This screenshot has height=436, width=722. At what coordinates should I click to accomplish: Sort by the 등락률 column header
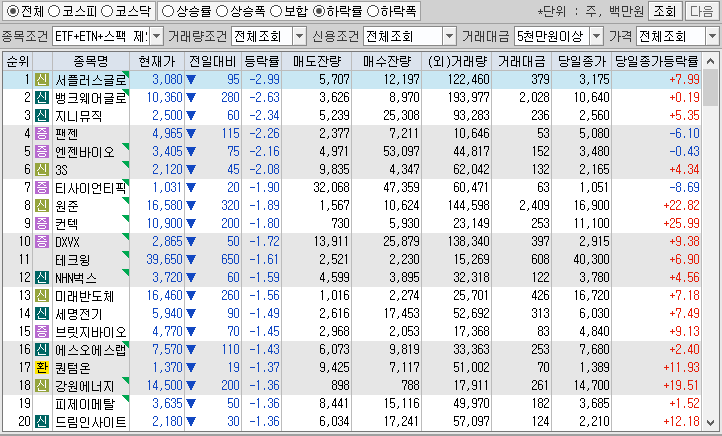coord(262,61)
